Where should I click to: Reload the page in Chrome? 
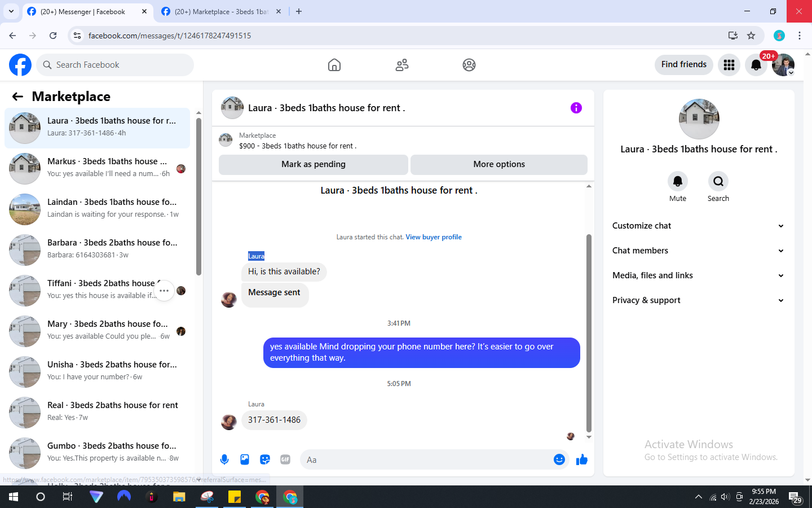53,36
